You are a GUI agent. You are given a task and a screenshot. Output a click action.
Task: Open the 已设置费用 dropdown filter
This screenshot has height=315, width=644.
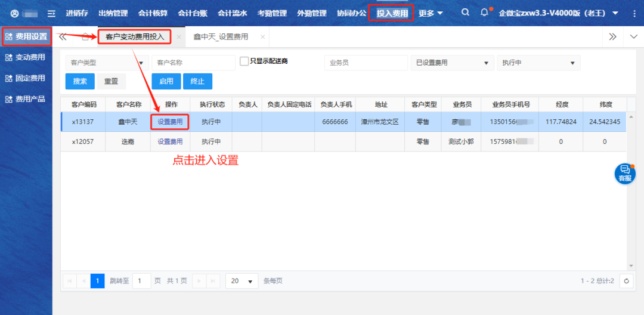451,63
